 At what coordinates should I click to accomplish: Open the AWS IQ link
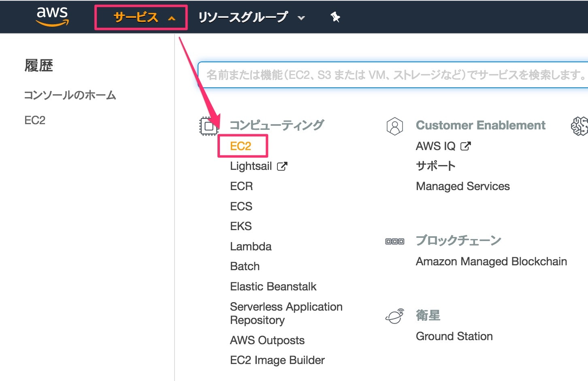[x=436, y=146]
